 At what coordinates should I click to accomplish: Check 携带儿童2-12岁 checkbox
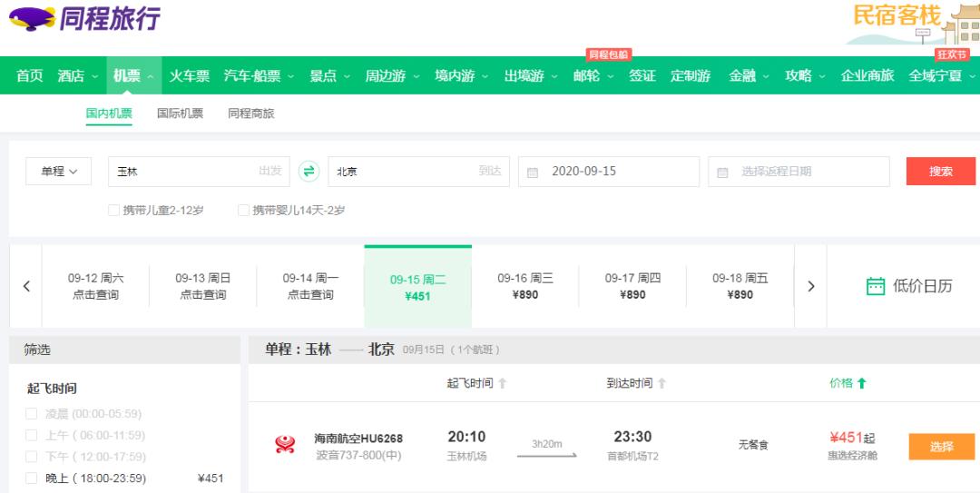coord(114,211)
